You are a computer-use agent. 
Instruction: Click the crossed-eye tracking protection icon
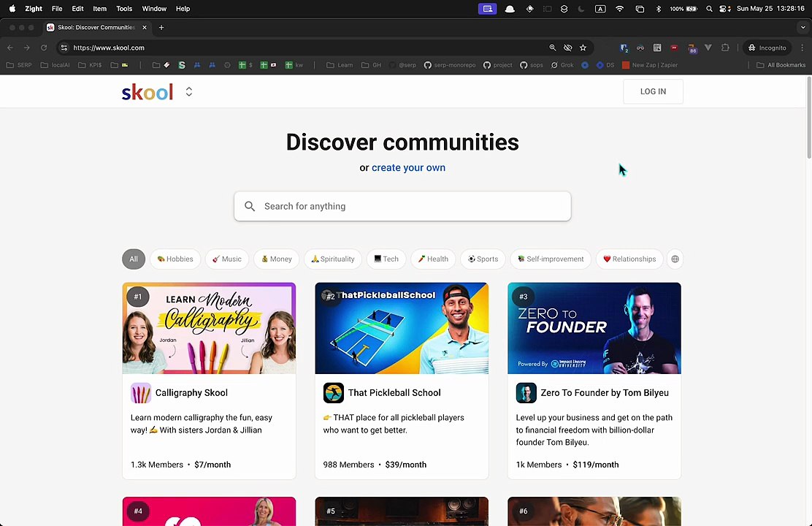click(567, 47)
